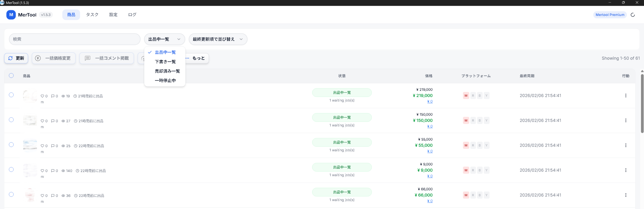Image resolution: width=644 pixels, height=209 pixels.
Task: Click the B platform badge in ¥66,000 row
Action: [x=480, y=195]
